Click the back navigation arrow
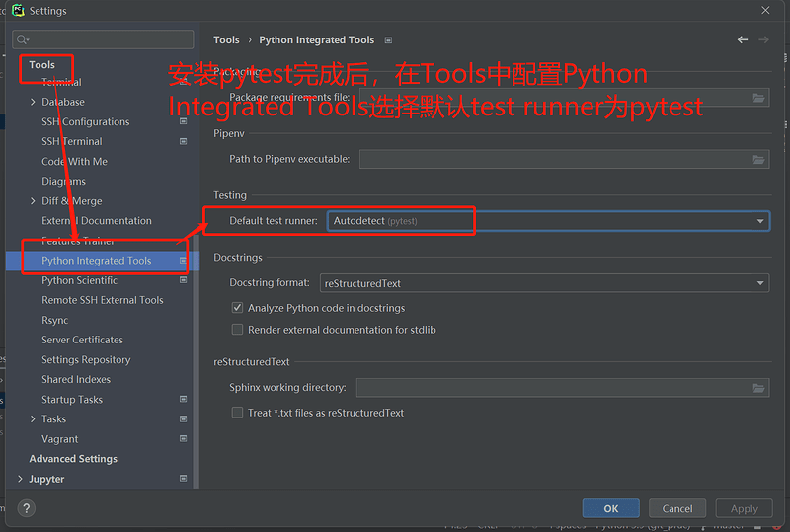 coord(743,39)
